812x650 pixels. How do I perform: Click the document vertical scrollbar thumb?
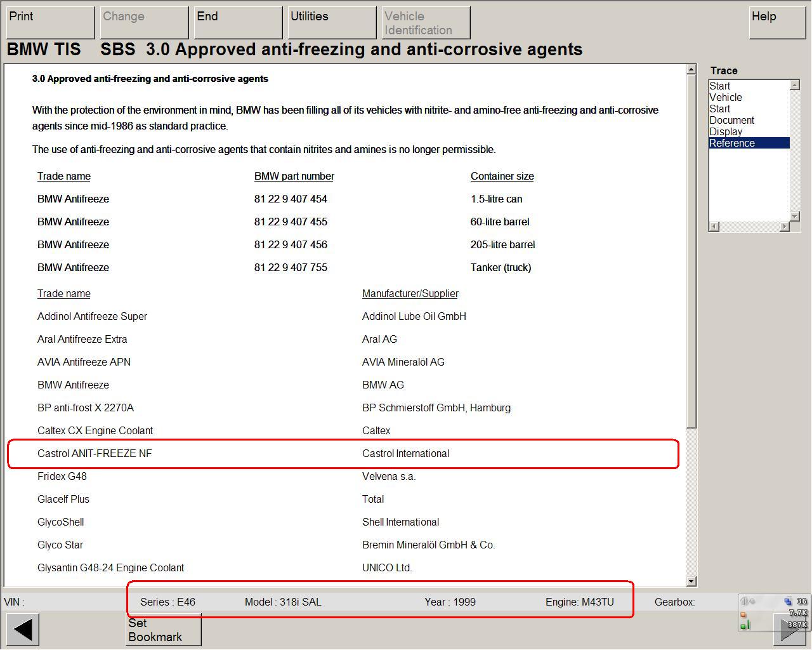(691, 251)
